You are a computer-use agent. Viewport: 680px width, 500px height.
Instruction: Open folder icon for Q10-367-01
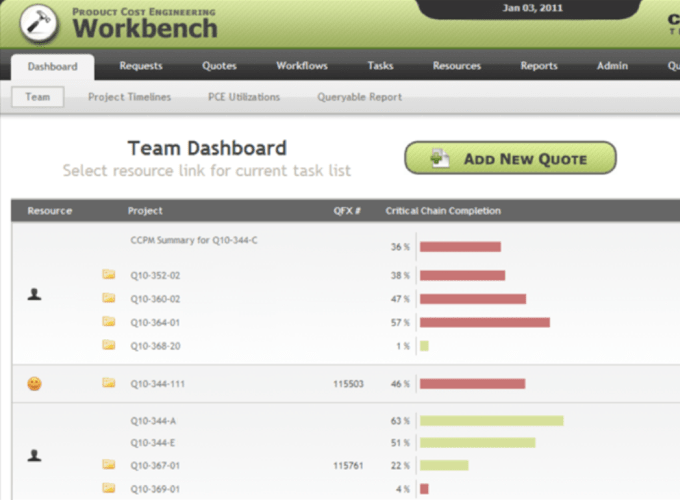[x=108, y=464]
